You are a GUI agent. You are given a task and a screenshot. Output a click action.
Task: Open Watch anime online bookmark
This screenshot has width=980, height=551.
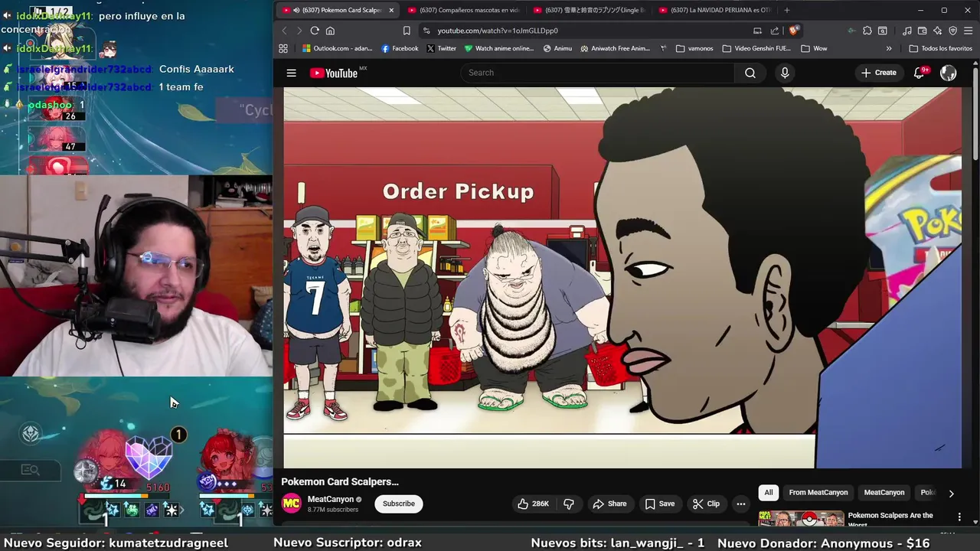(x=499, y=48)
